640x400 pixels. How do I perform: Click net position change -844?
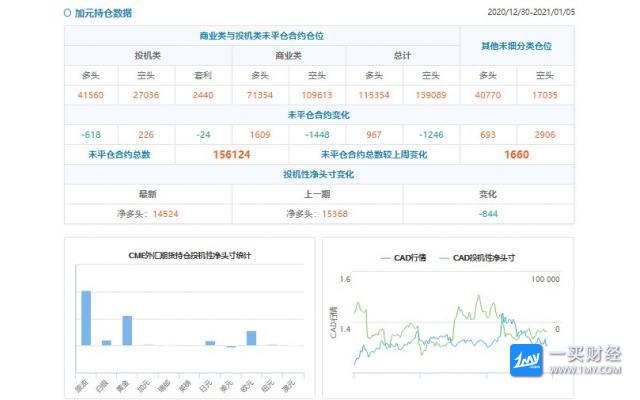[488, 214]
